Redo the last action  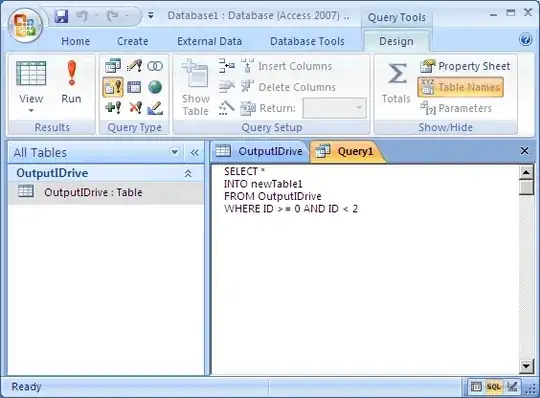coord(113,16)
